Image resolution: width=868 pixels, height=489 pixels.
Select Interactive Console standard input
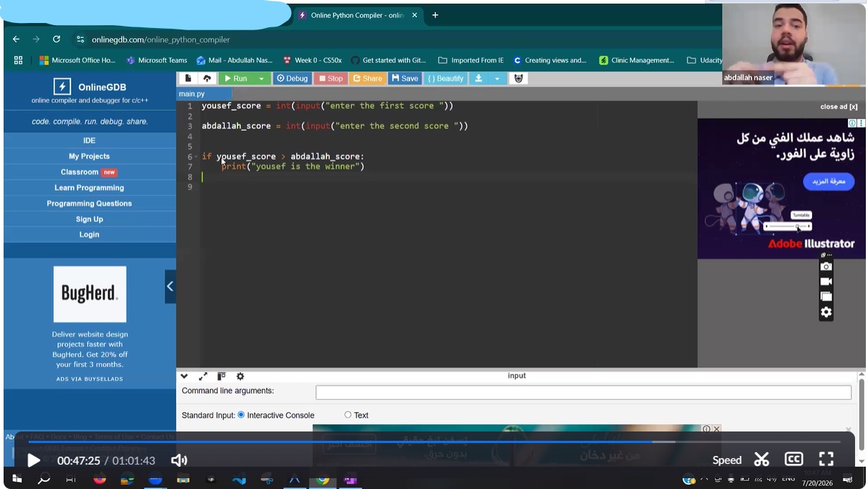point(241,415)
